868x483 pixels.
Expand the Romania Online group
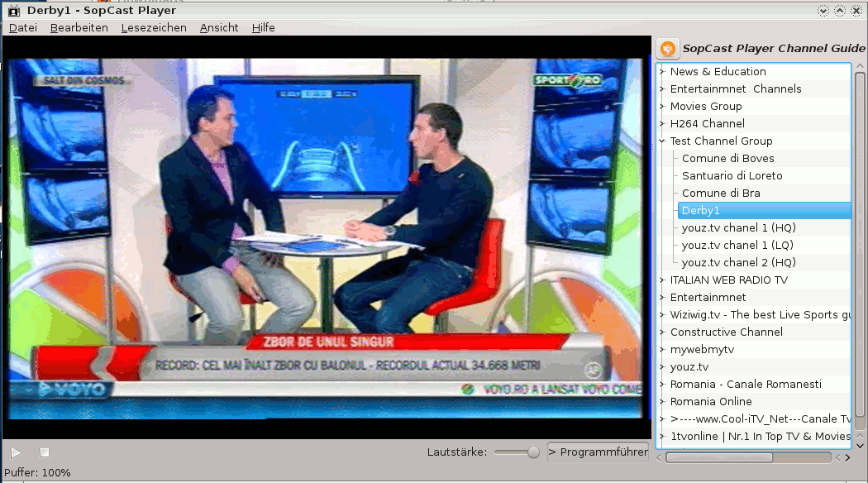662,402
